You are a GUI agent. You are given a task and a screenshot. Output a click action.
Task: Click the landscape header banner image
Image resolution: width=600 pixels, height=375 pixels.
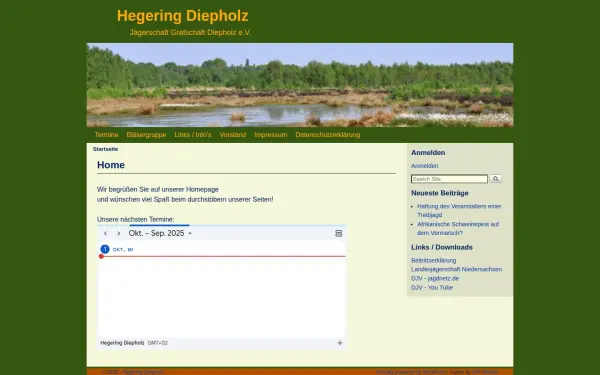click(x=300, y=85)
